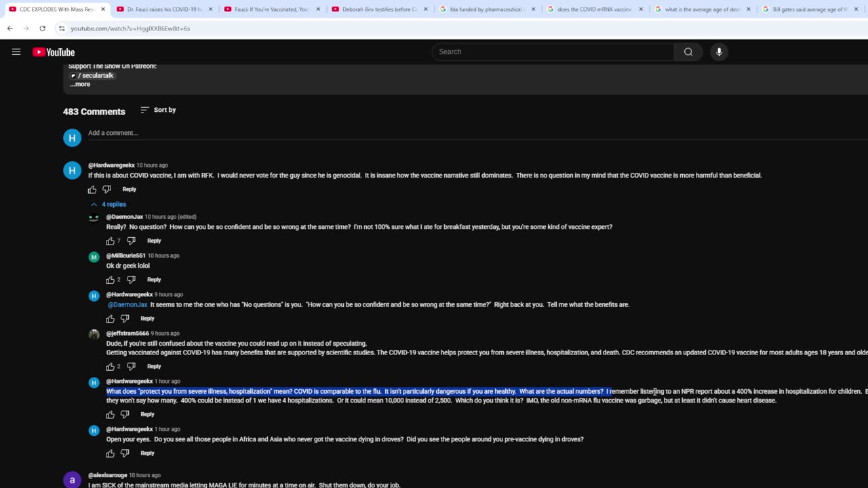This screenshot has width=868, height=488.
Task: Dislike jeffstram5666's reply about vaccine benefits
Action: tap(132, 367)
